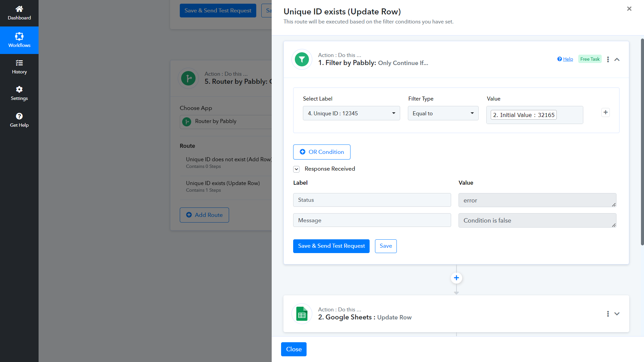This screenshot has height=362, width=644.
Task: Click the panel's vertical scrollbar
Action: click(642, 142)
